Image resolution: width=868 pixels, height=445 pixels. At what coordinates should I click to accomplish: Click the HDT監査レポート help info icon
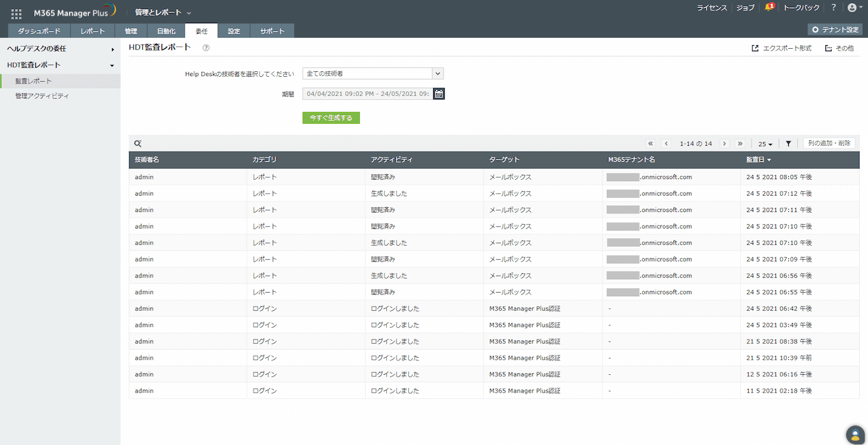pyautogui.click(x=206, y=48)
